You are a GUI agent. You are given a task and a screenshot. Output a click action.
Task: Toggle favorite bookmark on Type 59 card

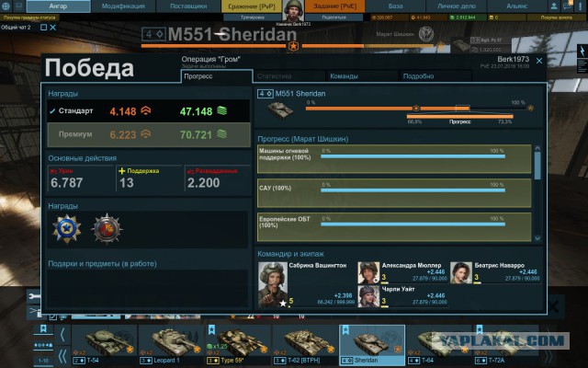coord(211,329)
